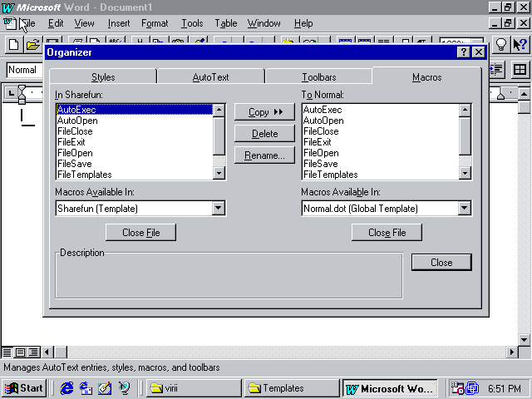
Task: Select FileTemplates in the To Normal list
Action: pyautogui.click(x=381, y=175)
